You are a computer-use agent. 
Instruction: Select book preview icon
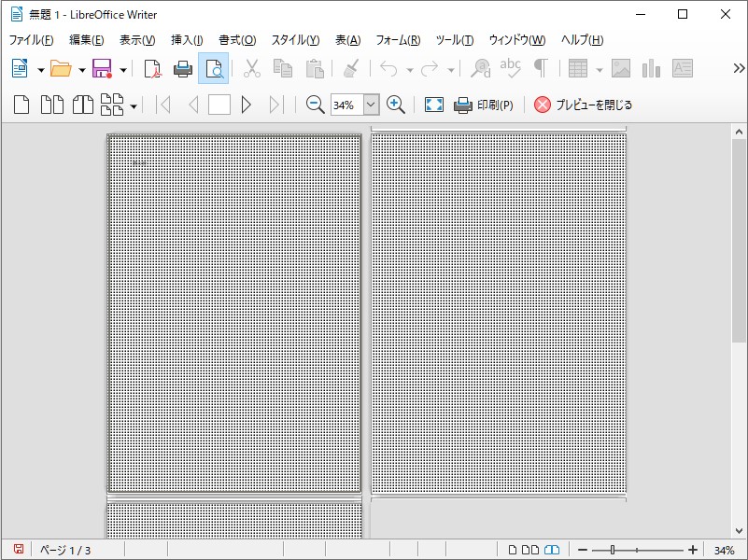(x=83, y=105)
